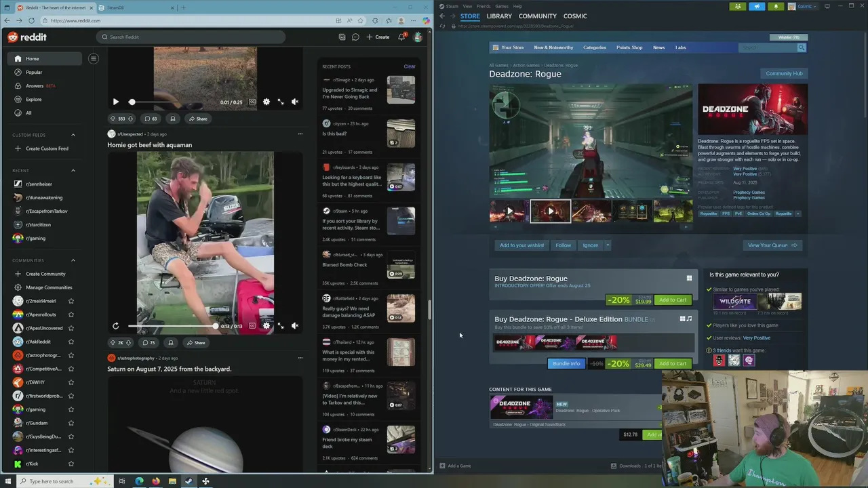This screenshot has width=868, height=488.
Task: Open Community Hub button
Action: pyautogui.click(x=784, y=73)
